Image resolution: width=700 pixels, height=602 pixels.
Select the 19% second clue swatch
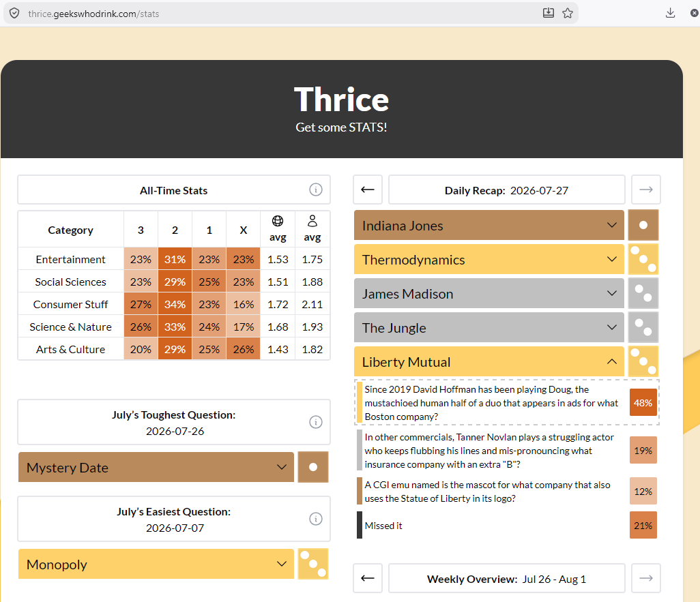tap(643, 450)
